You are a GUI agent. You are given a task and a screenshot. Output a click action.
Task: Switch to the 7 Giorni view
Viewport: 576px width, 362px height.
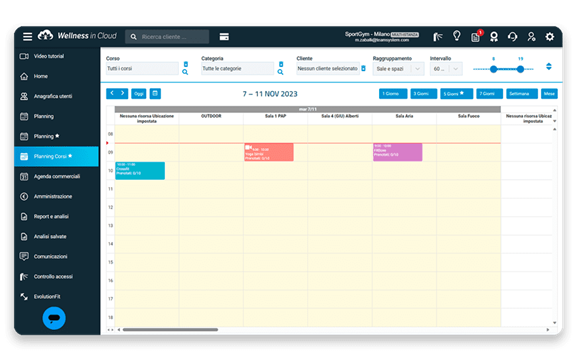point(489,94)
